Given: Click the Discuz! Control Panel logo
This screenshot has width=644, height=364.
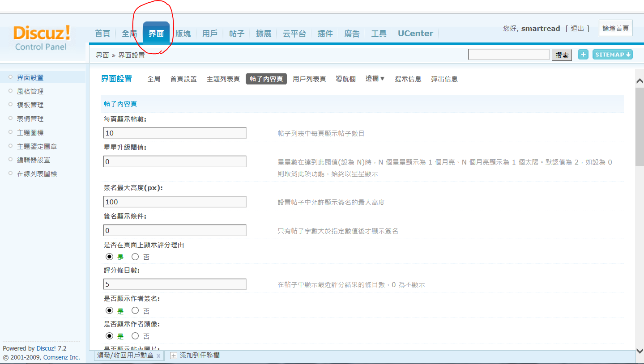Looking at the screenshot, I should [x=42, y=38].
